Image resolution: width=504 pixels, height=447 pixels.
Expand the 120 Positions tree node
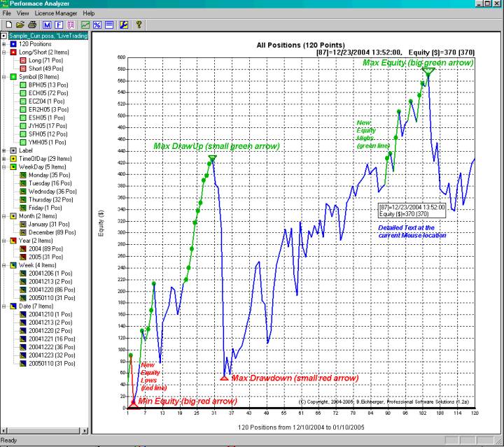click(x=4, y=44)
